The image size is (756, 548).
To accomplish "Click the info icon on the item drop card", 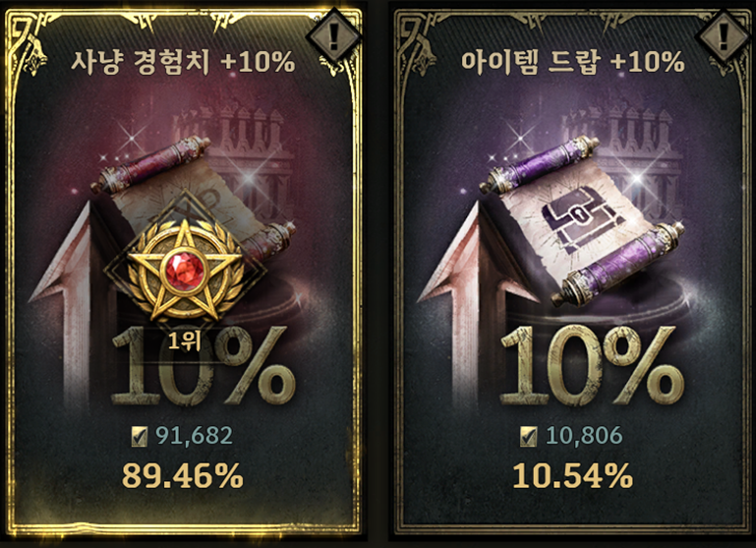I will pos(725,35).
